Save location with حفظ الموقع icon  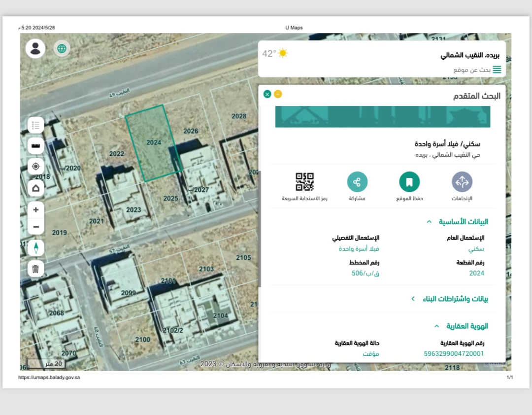[x=409, y=182]
